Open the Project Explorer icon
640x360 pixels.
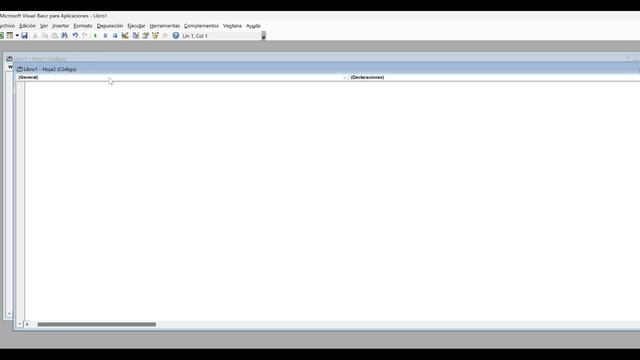[x=136, y=36]
